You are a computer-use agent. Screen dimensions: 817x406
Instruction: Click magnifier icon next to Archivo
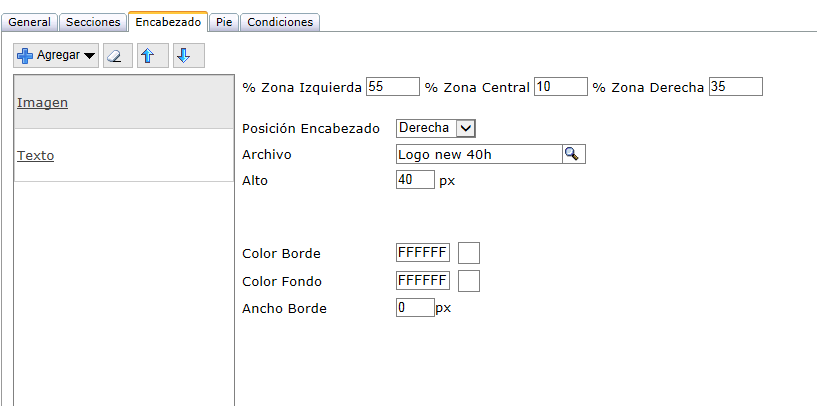(x=572, y=154)
